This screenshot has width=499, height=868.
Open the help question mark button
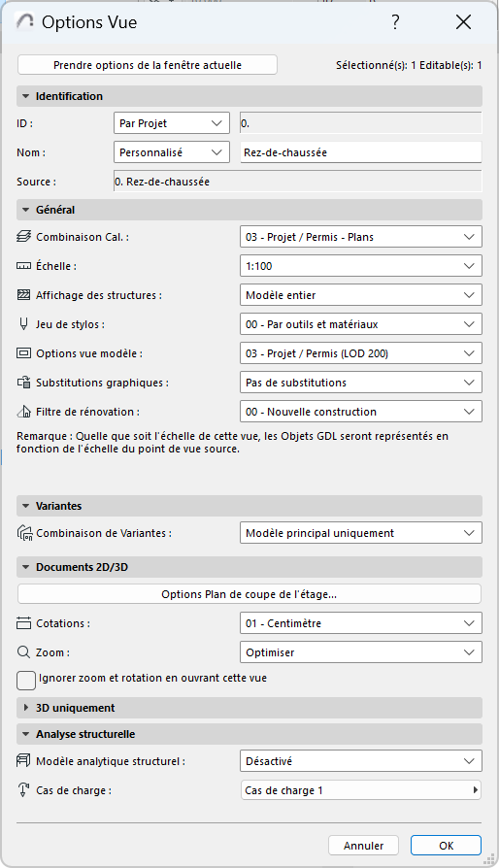point(395,22)
